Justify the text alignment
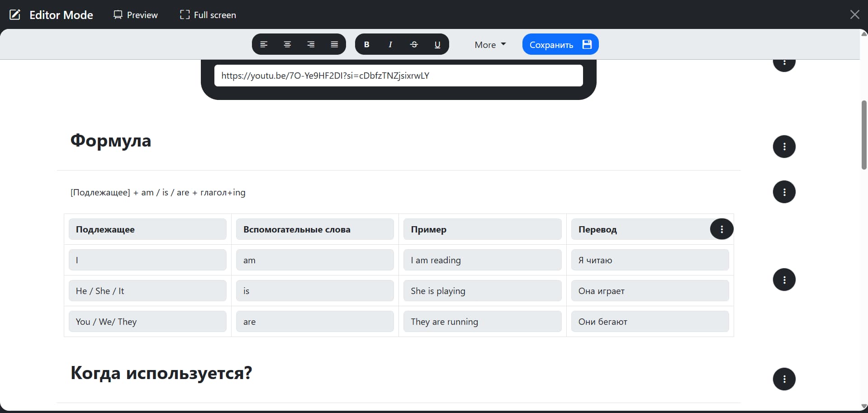Image resolution: width=868 pixels, height=413 pixels. pyautogui.click(x=334, y=44)
